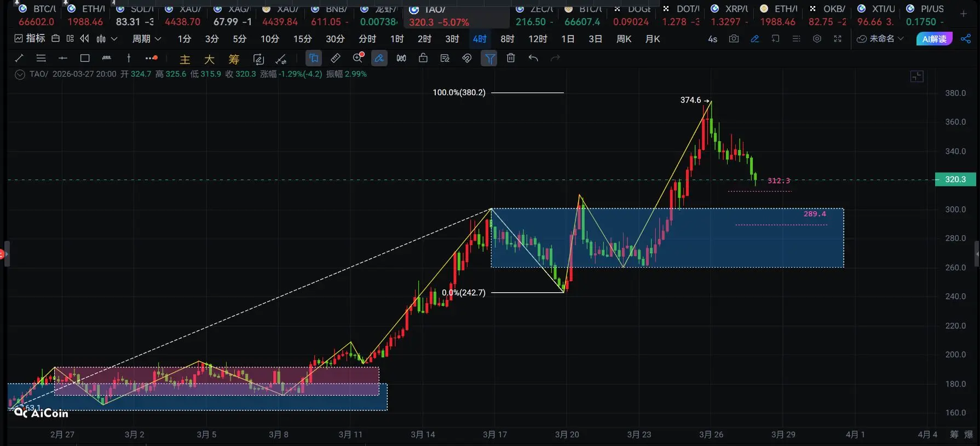Select the 1时 timeframe
This screenshot has height=446, width=980.
tap(397, 39)
